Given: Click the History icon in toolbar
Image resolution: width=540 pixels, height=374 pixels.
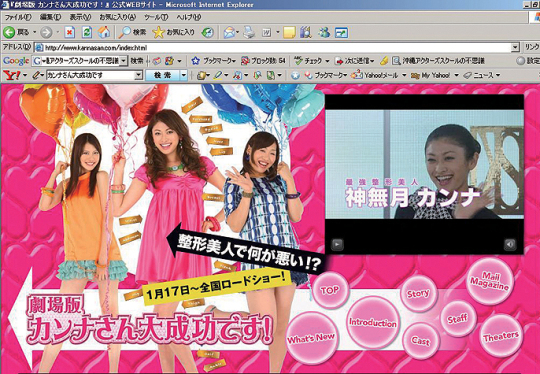Looking at the screenshot, I should click(x=207, y=32).
